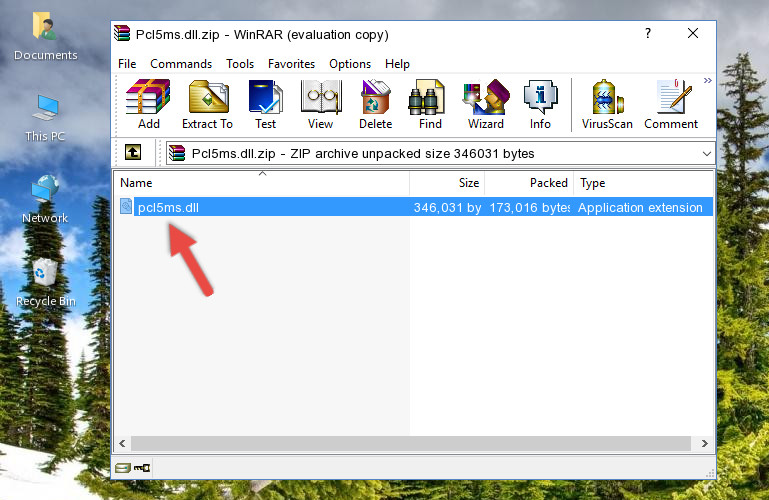Open the Options menu

[x=350, y=64]
